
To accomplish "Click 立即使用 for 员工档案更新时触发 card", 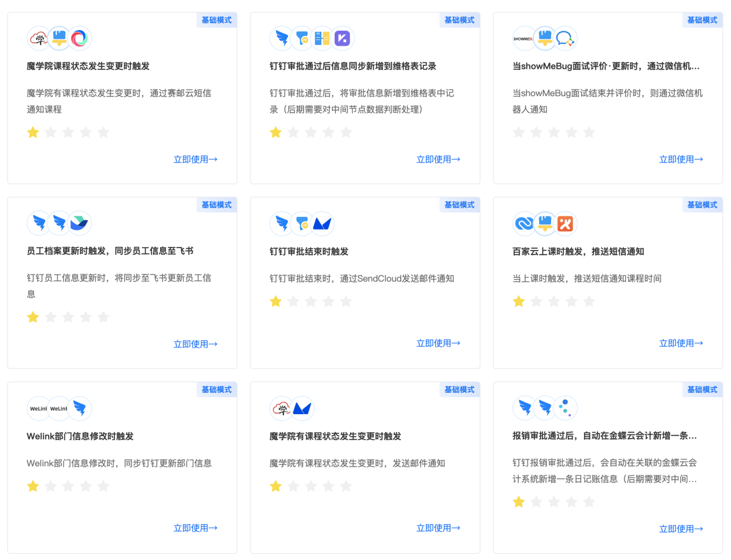I will click(x=195, y=344).
